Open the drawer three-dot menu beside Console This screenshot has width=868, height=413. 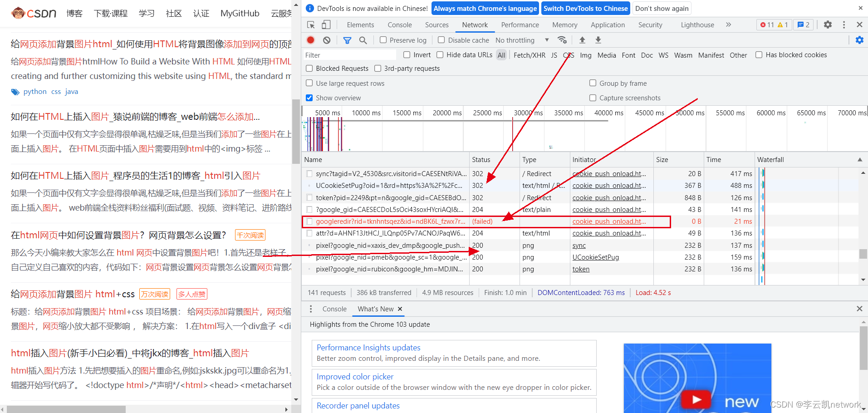pos(311,309)
